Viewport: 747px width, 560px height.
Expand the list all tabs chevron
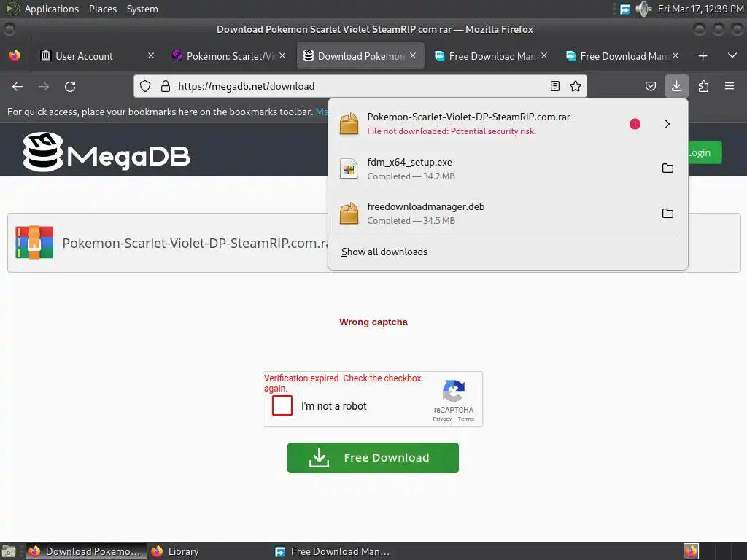click(732, 55)
